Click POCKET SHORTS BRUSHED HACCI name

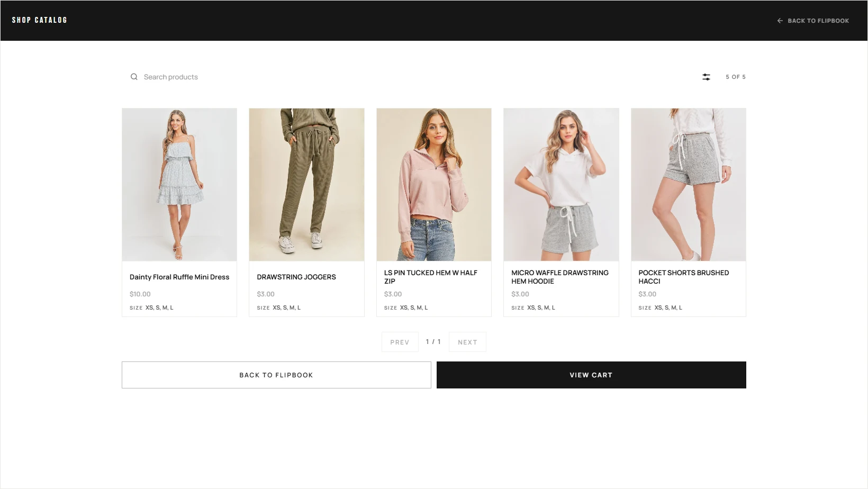[684, 277]
